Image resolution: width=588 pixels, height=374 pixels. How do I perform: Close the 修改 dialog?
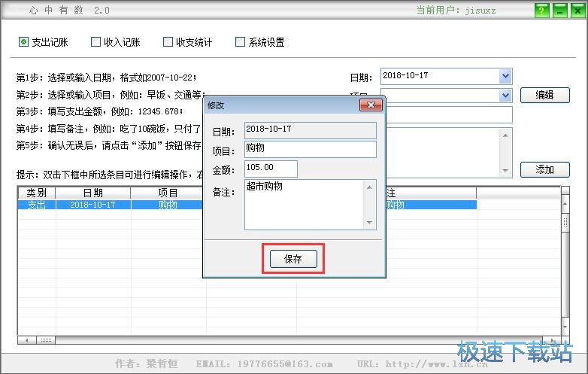click(x=371, y=105)
